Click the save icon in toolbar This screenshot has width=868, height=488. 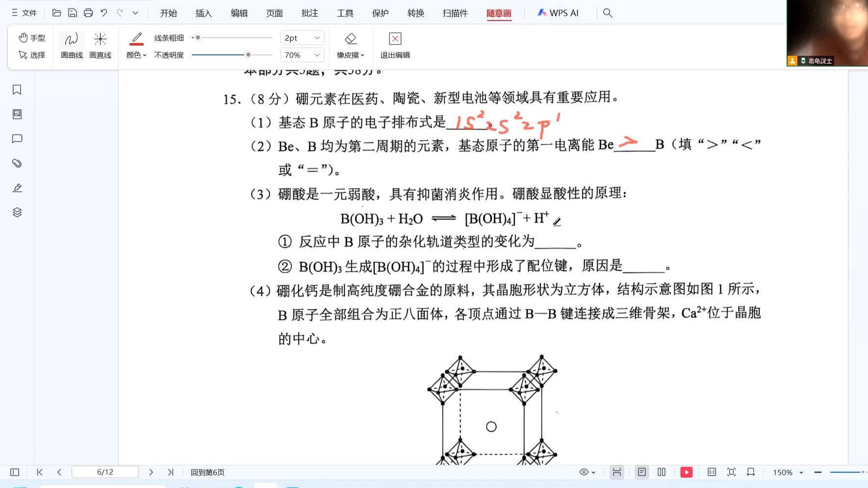[x=73, y=13]
